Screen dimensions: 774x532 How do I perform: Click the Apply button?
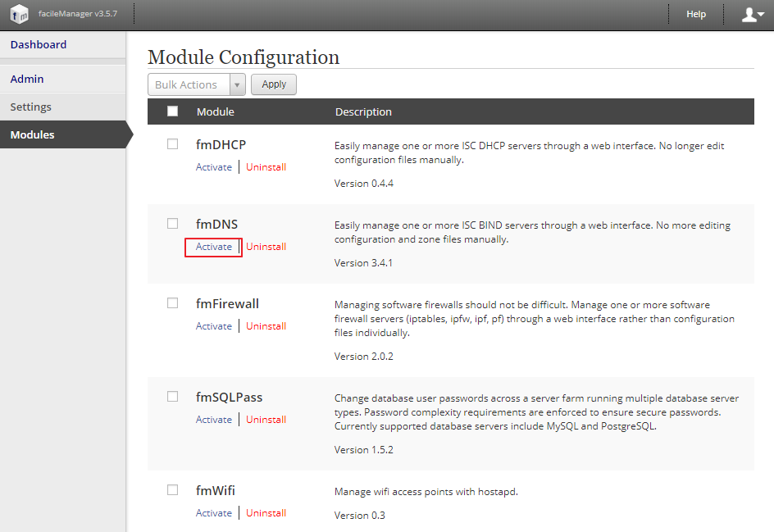tap(274, 84)
